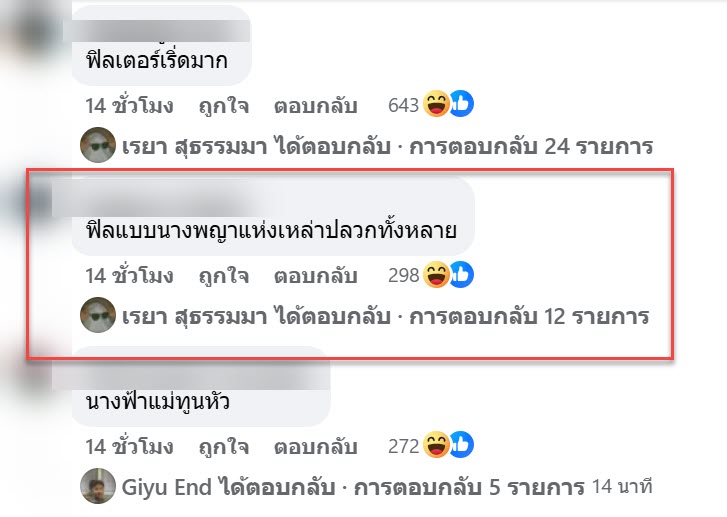Screen dimensions: 727x517
Task: Like the highlighted นางพญา comment via ถูกใจ
Action: pos(224,276)
